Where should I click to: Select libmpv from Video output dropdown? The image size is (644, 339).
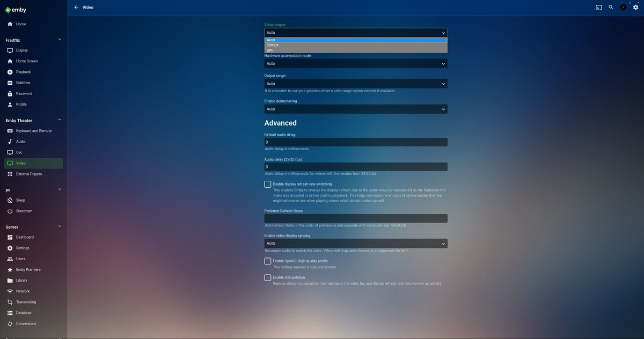coord(273,45)
